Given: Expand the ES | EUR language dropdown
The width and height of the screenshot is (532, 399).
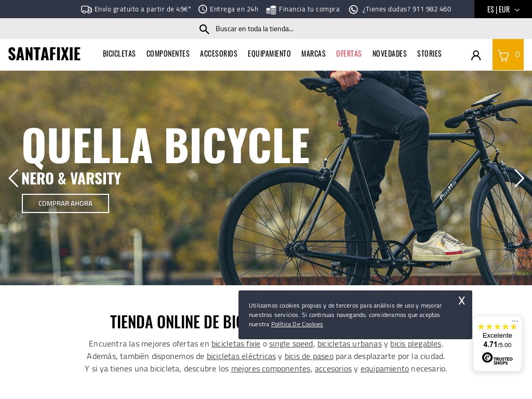Looking at the screenshot, I should [x=503, y=9].
